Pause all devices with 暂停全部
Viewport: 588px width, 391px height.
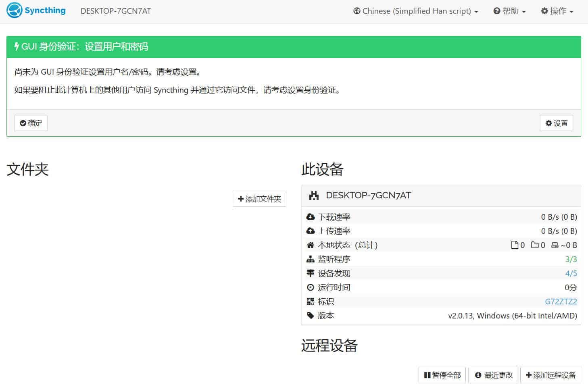(x=442, y=375)
